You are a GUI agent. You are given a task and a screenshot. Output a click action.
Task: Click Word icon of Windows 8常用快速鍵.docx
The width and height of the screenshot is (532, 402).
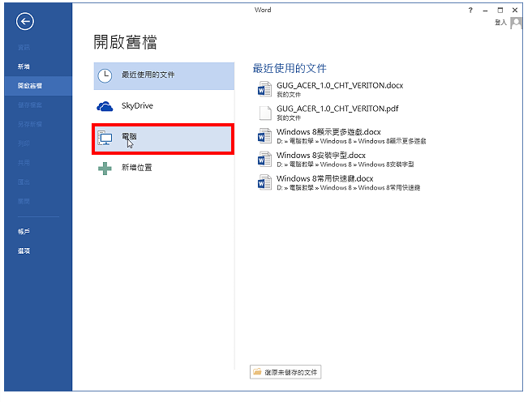264,182
